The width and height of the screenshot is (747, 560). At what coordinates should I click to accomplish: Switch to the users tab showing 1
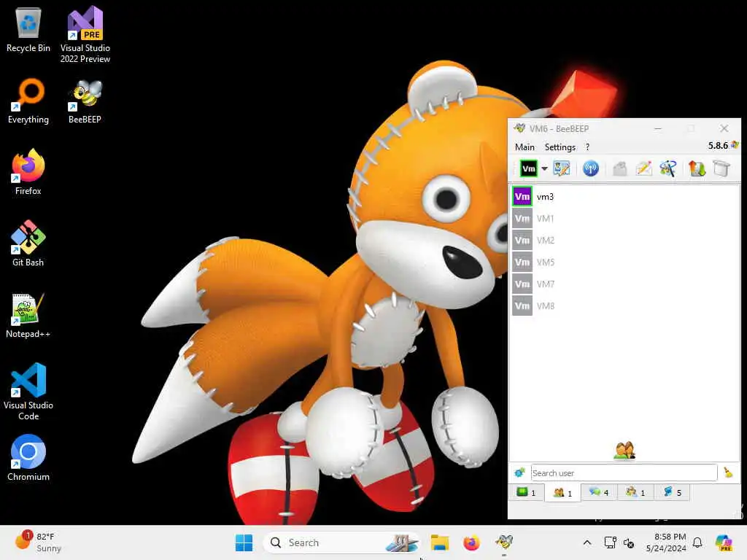[x=562, y=493]
